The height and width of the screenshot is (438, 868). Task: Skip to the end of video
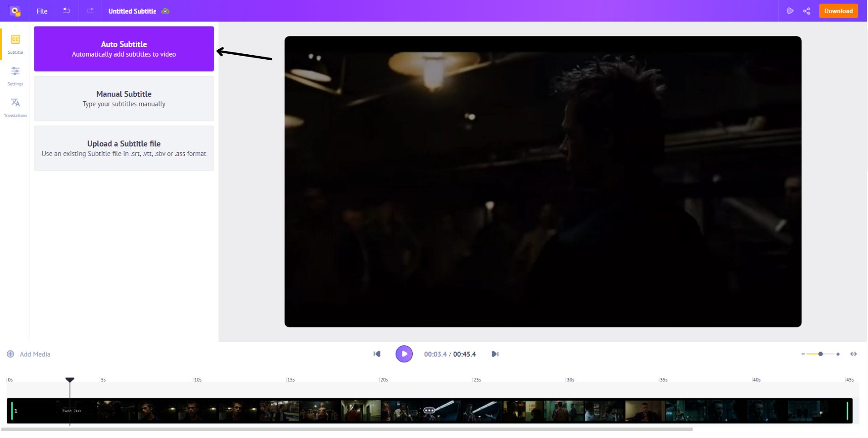coord(495,354)
